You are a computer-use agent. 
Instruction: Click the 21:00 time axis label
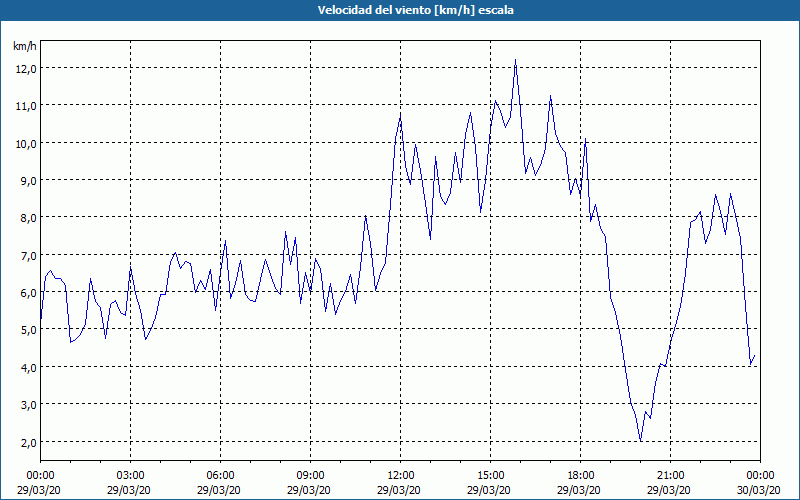pyautogui.click(x=670, y=476)
